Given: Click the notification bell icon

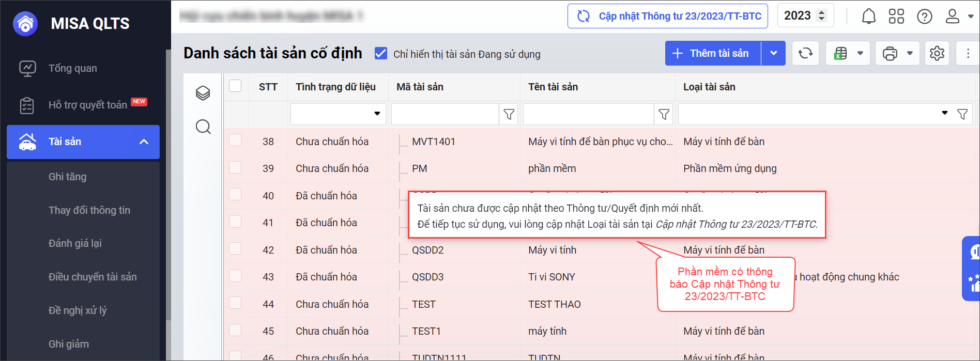Looking at the screenshot, I should (868, 17).
